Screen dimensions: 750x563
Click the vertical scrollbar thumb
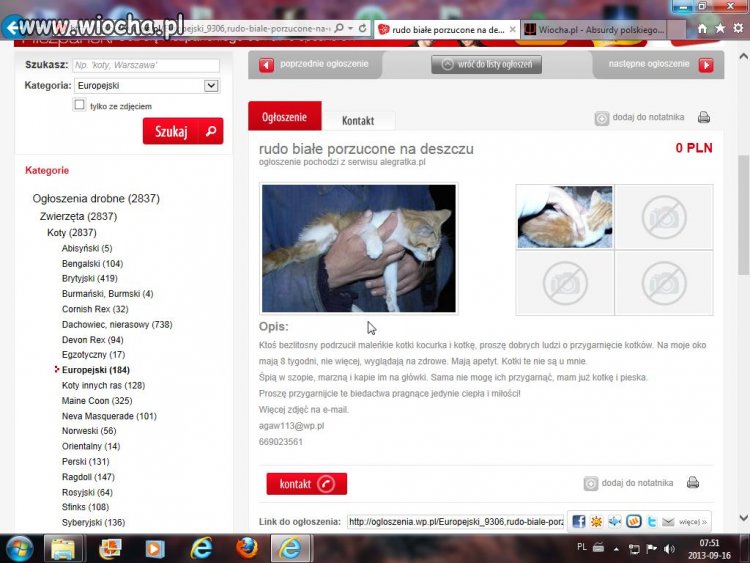click(x=743, y=214)
